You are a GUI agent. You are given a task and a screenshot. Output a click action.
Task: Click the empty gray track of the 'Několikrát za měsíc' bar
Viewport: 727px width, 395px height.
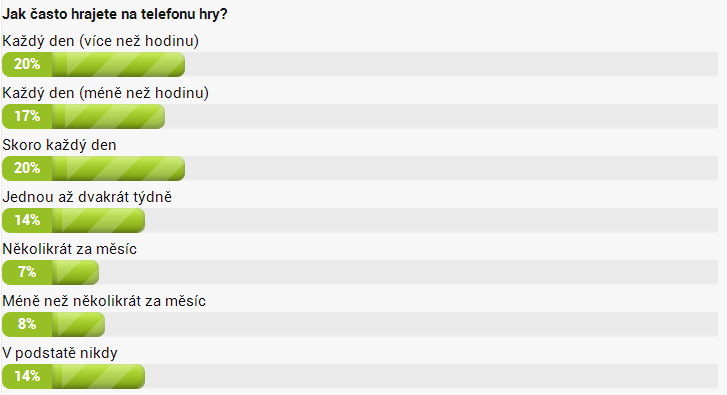click(408, 272)
